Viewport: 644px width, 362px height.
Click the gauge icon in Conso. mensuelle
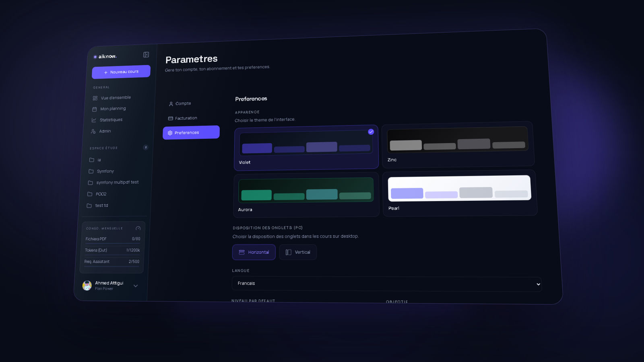pyautogui.click(x=138, y=228)
